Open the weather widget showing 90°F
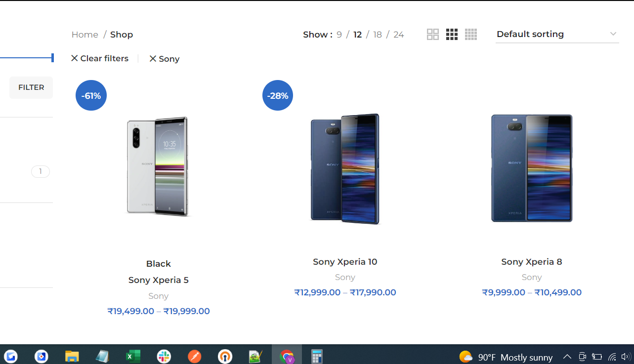 pyautogui.click(x=506, y=357)
